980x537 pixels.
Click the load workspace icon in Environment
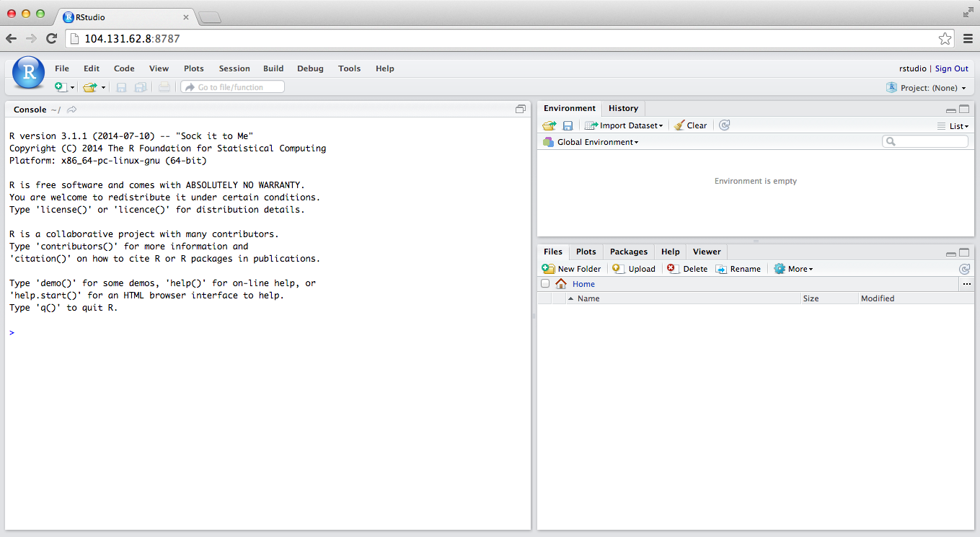[x=549, y=125]
